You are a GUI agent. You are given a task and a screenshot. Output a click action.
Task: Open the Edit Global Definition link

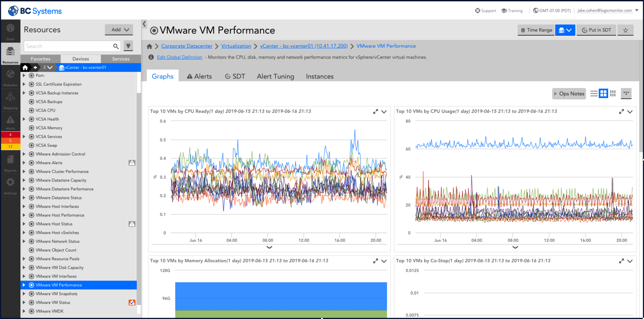point(179,57)
